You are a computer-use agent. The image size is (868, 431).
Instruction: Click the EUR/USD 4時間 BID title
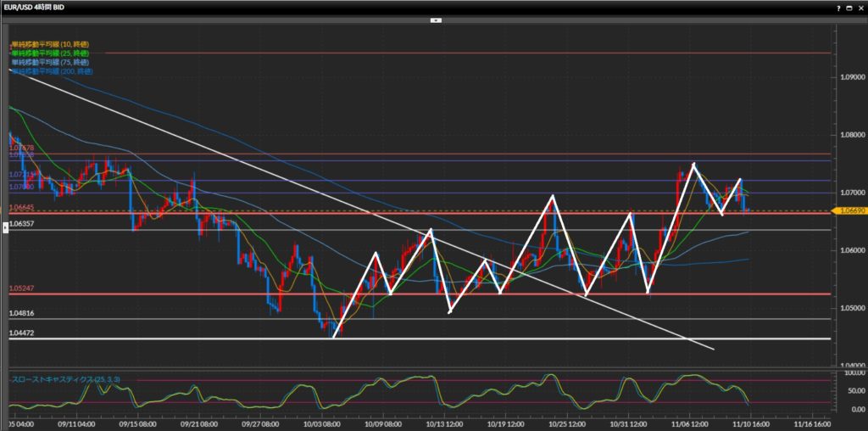35,7
